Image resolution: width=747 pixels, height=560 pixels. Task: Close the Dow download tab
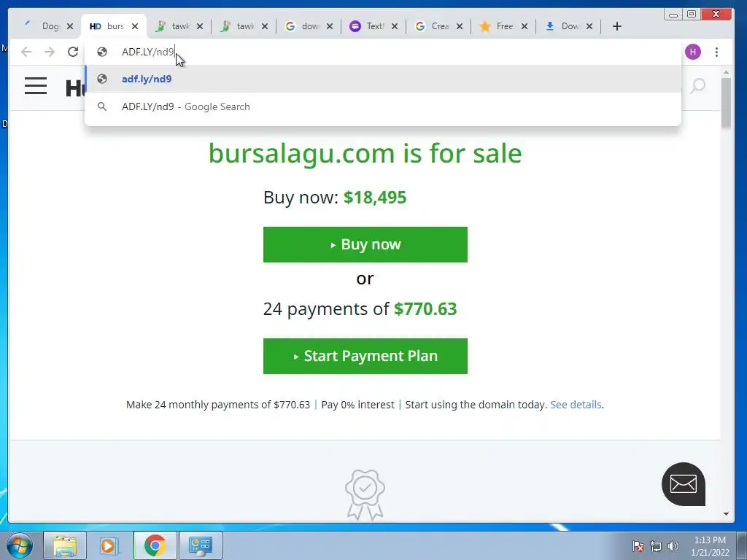[589, 26]
